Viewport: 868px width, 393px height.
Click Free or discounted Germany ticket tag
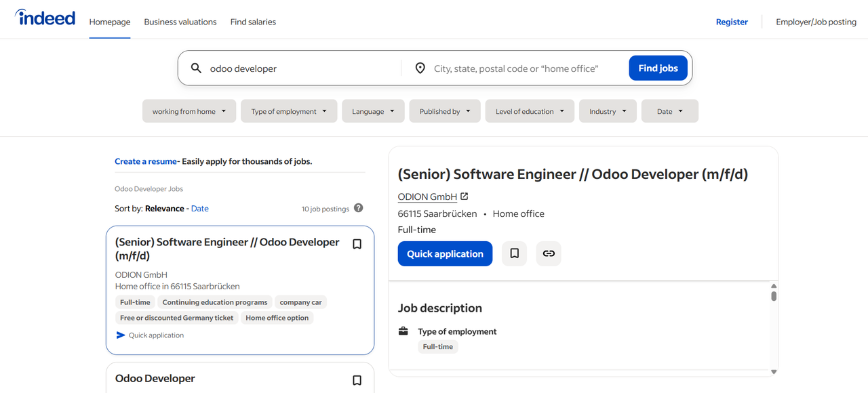(x=177, y=318)
